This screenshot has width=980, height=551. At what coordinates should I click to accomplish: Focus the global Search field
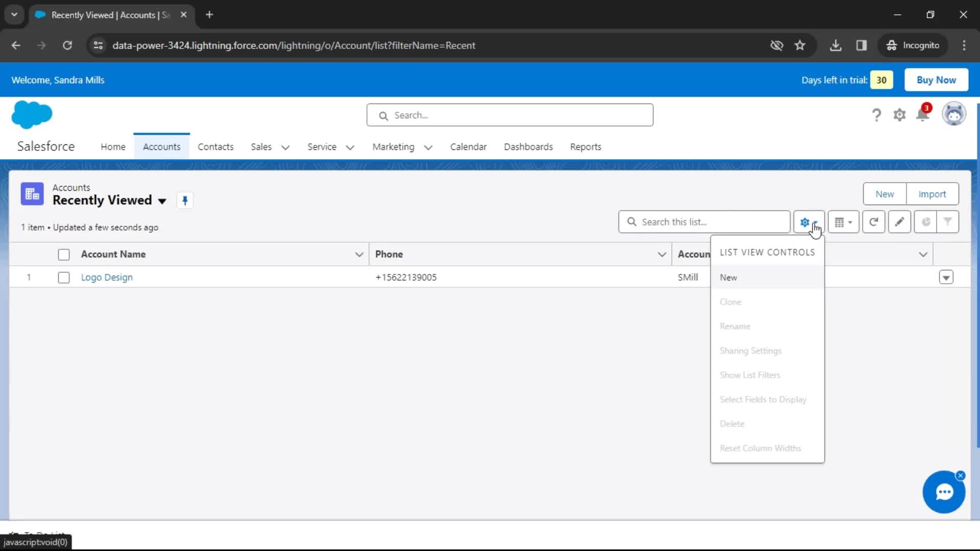point(509,115)
